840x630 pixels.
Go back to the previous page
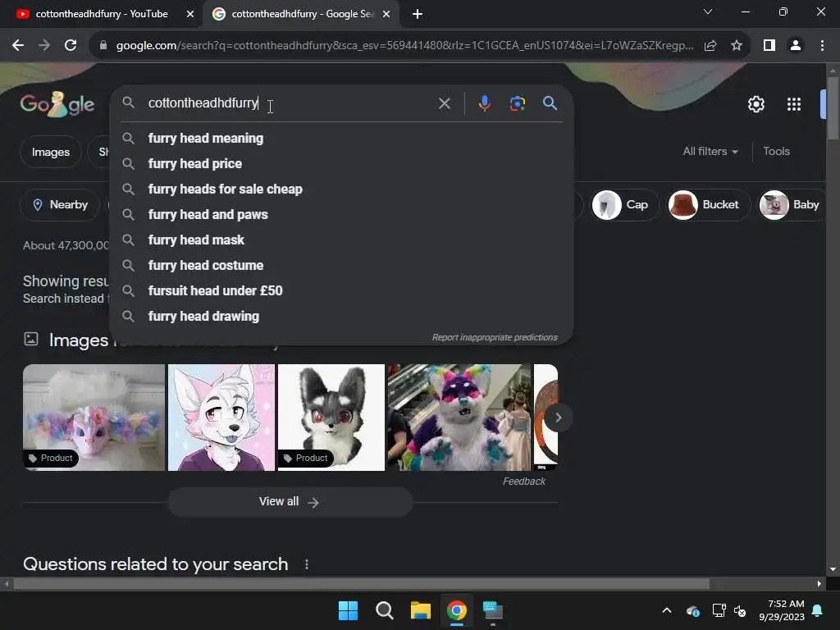tap(18, 46)
